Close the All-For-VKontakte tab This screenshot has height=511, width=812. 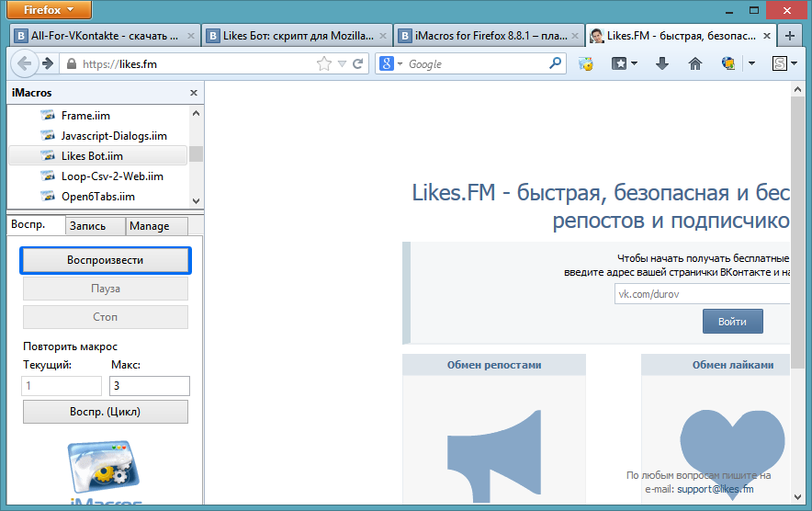pos(190,36)
